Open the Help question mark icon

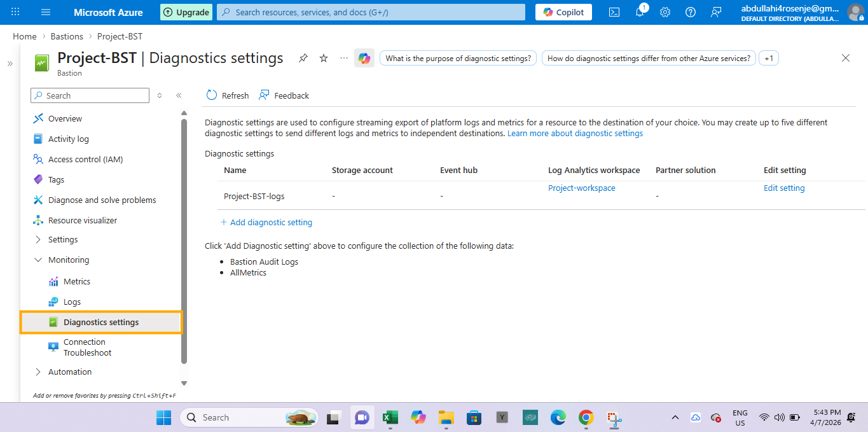(691, 12)
